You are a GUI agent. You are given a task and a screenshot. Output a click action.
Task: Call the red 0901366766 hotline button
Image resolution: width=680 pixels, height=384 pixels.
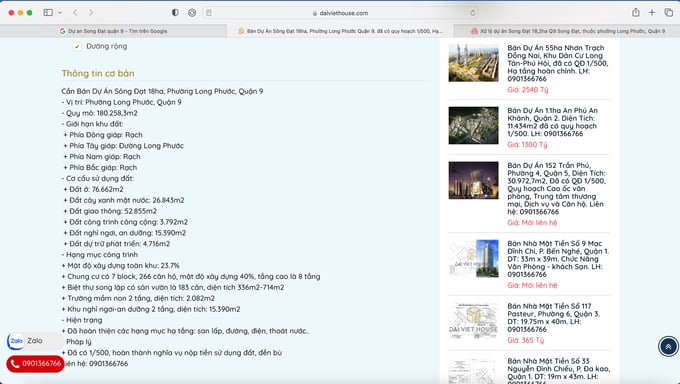tap(35, 364)
